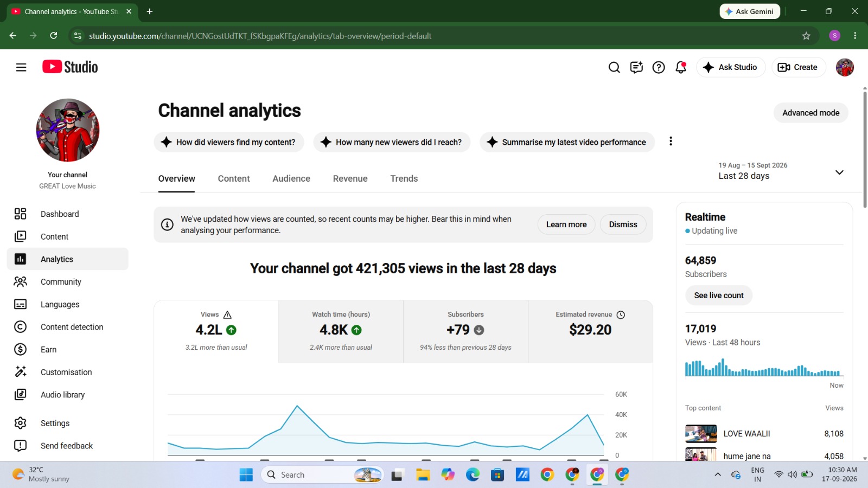The image size is (868, 488).
Task: Open the notifications bell
Action: tap(681, 67)
